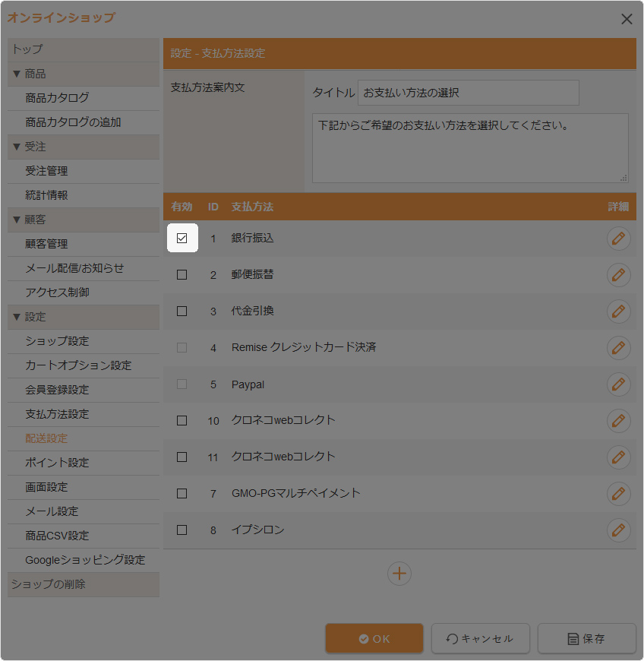
Task: Edit Remise クレジットカード決済 details
Action: [x=618, y=348]
